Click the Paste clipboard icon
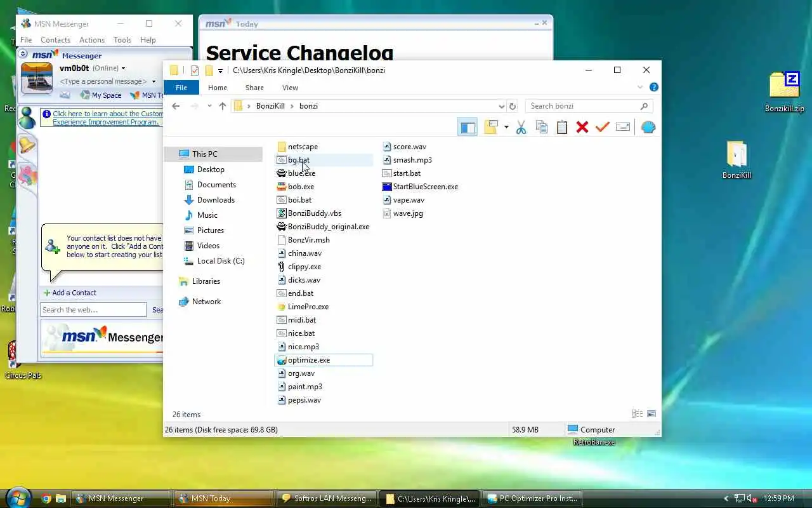The image size is (812, 508). (x=561, y=127)
